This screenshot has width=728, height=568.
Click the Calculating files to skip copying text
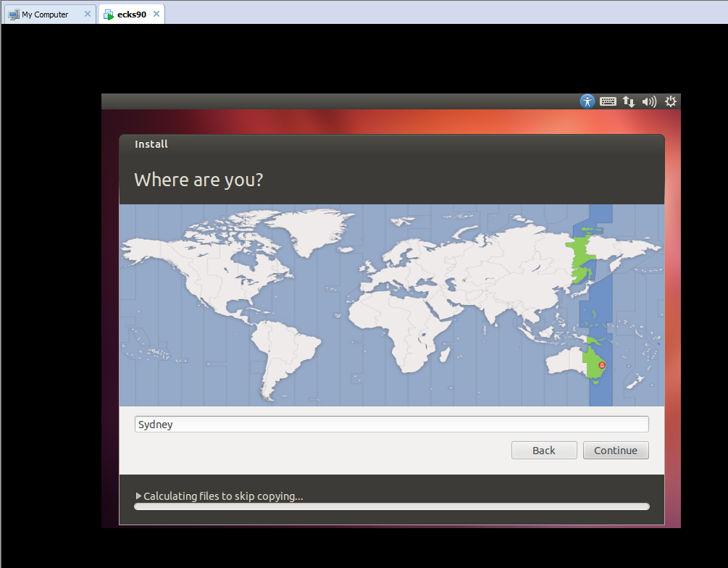pos(223,496)
